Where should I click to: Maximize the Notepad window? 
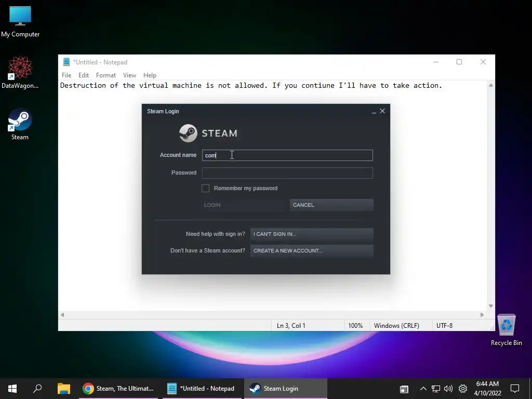tap(459, 62)
